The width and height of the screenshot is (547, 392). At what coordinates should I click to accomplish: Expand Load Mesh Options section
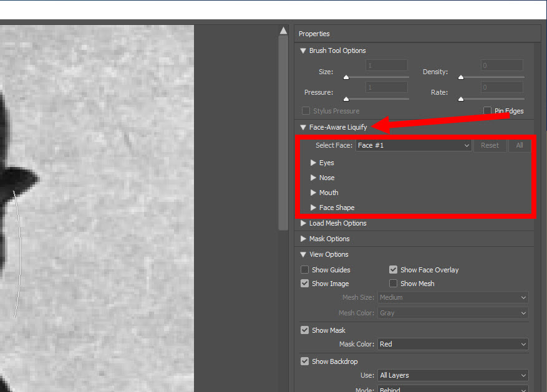coord(303,223)
